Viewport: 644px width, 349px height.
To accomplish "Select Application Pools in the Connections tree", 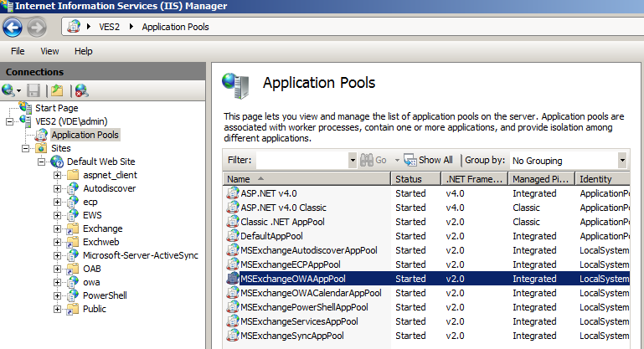I will [x=85, y=135].
